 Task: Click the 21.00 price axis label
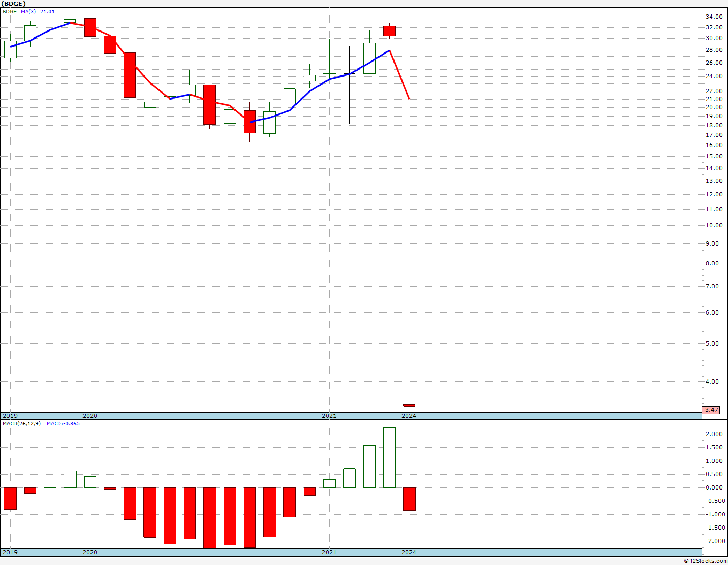[713, 99]
